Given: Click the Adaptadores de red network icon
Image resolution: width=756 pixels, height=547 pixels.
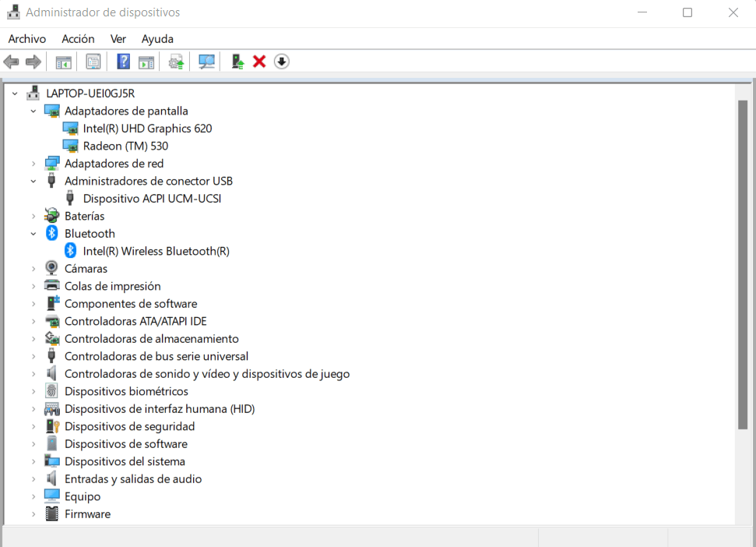Looking at the screenshot, I should [x=51, y=163].
